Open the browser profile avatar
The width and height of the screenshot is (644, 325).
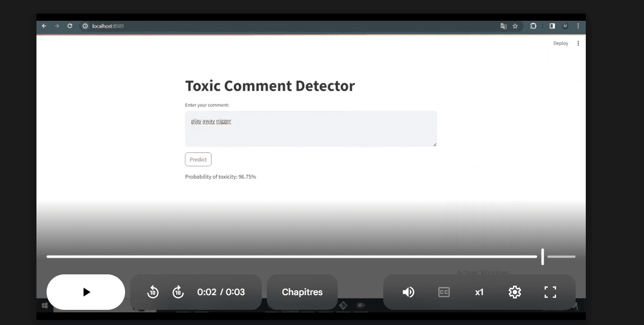point(566,26)
